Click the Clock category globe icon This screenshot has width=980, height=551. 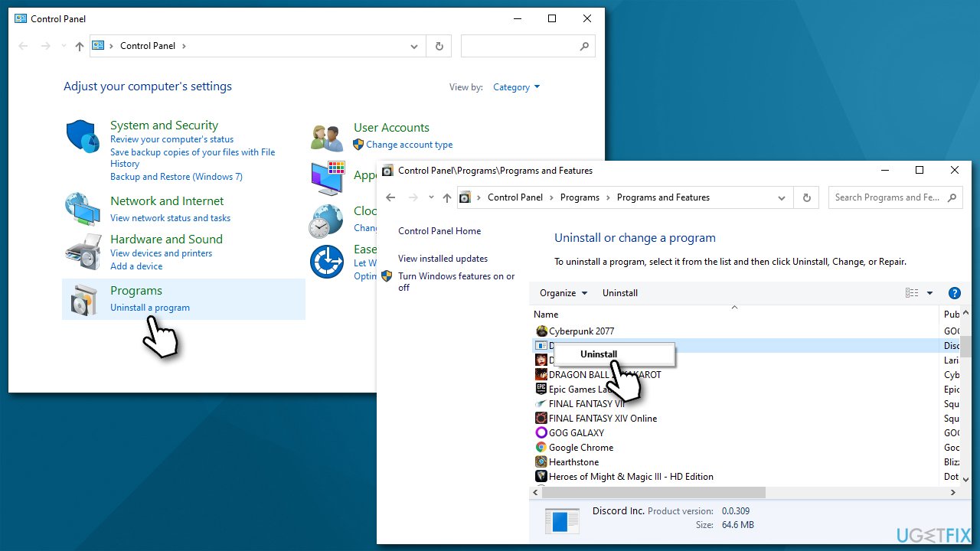(x=325, y=221)
